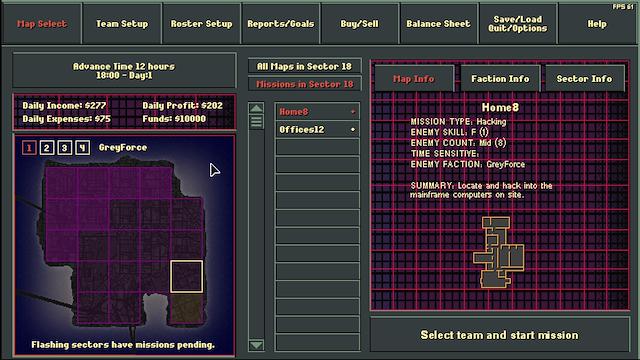Image resolution: width=640 pixels, height=360 pixels.
Task: Click the mission list scroll down arrow
Action: [256, 345]
